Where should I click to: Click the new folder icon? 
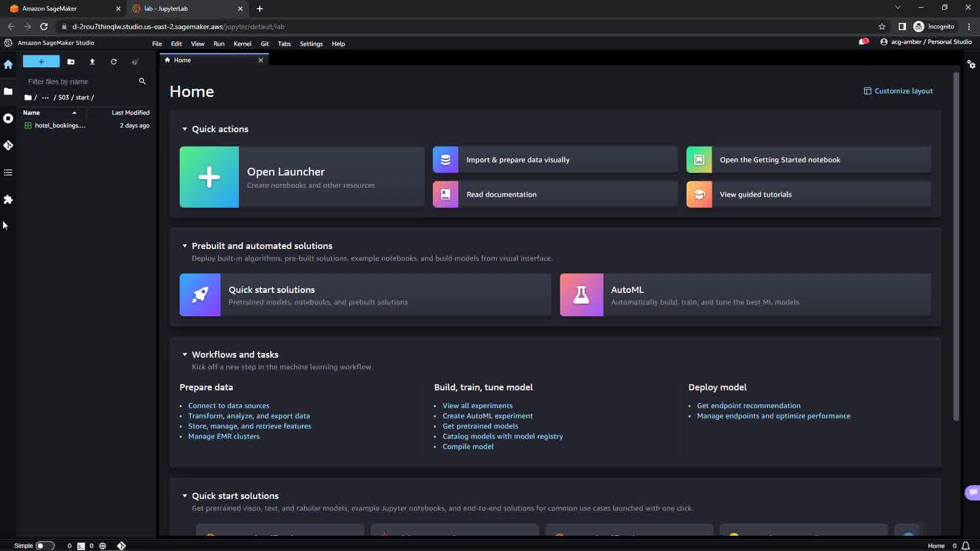[71, 62]
